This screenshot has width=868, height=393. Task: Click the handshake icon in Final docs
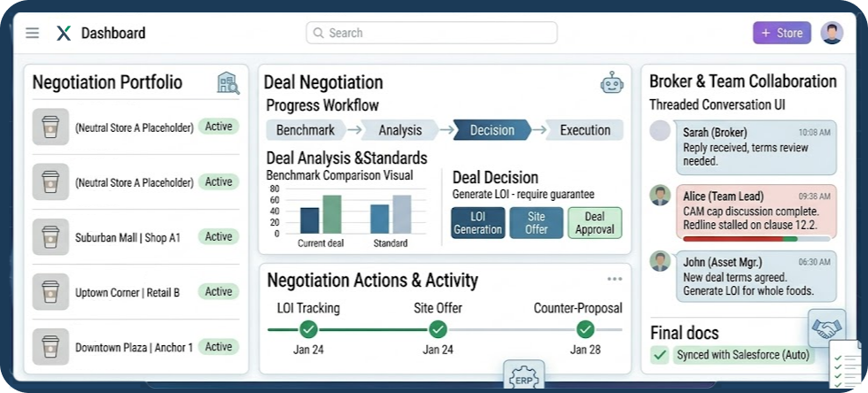coord(827,328)
